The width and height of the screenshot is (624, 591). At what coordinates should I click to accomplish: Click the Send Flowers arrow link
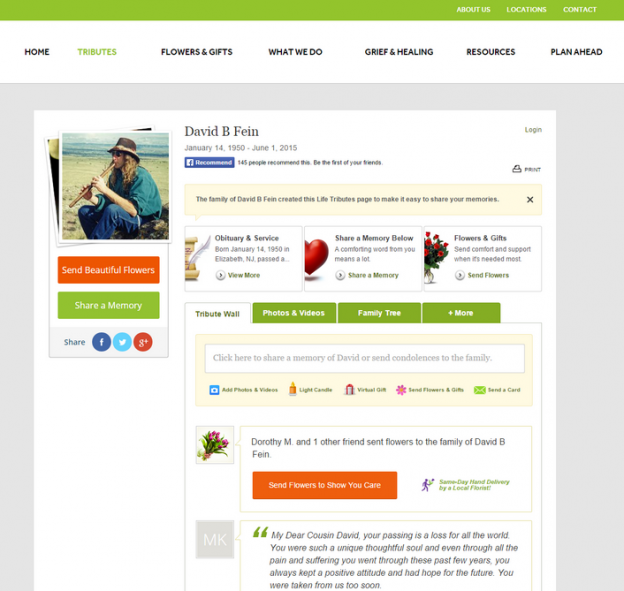482,275
